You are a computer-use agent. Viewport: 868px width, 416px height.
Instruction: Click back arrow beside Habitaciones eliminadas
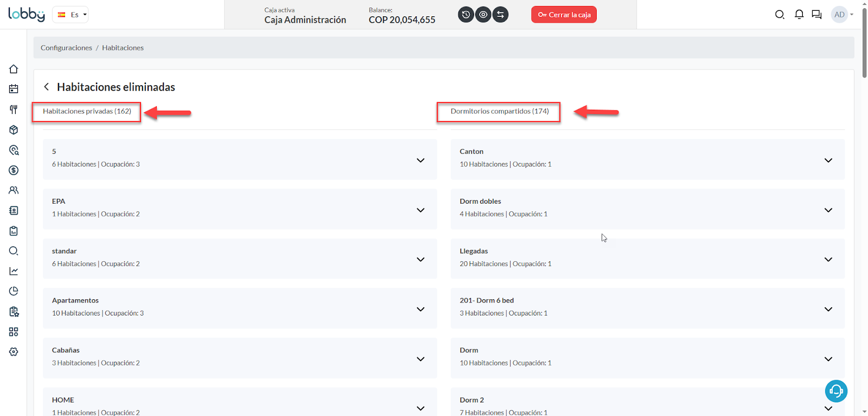[47, 87]
